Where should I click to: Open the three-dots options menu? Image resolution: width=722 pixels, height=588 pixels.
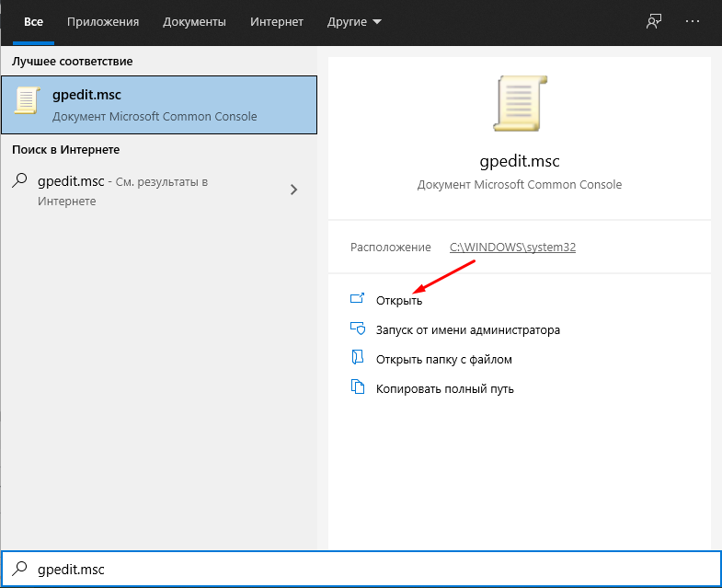coord(692,22)
